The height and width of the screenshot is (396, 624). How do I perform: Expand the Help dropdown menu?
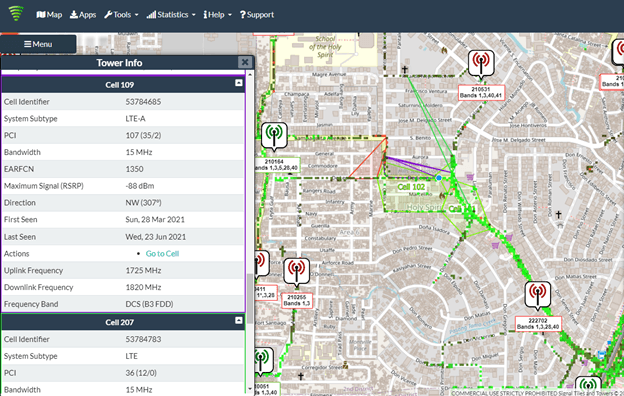pyautogui.click(x=217, y=15)
